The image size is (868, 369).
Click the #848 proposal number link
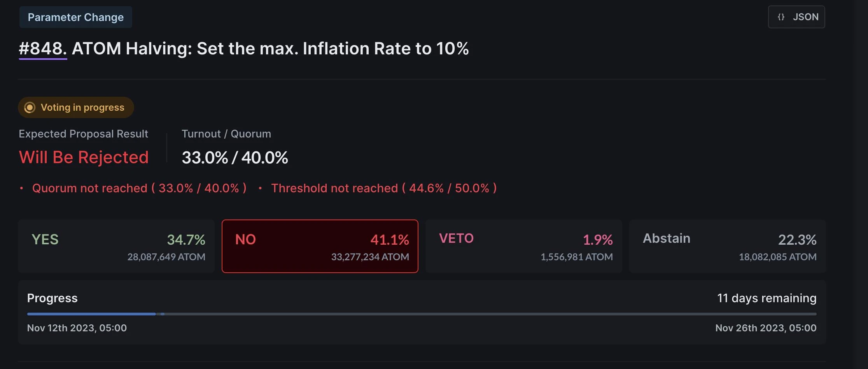(x=43, y=49)
